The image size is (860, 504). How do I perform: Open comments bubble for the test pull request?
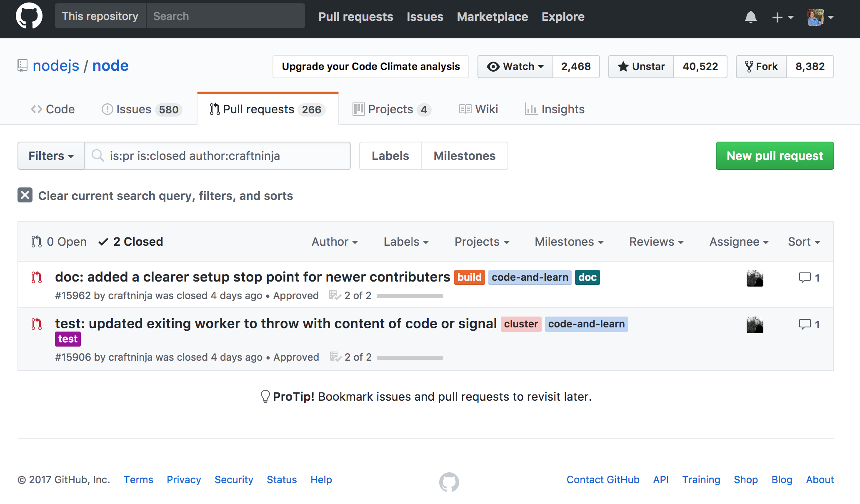(x=809, y=324)
